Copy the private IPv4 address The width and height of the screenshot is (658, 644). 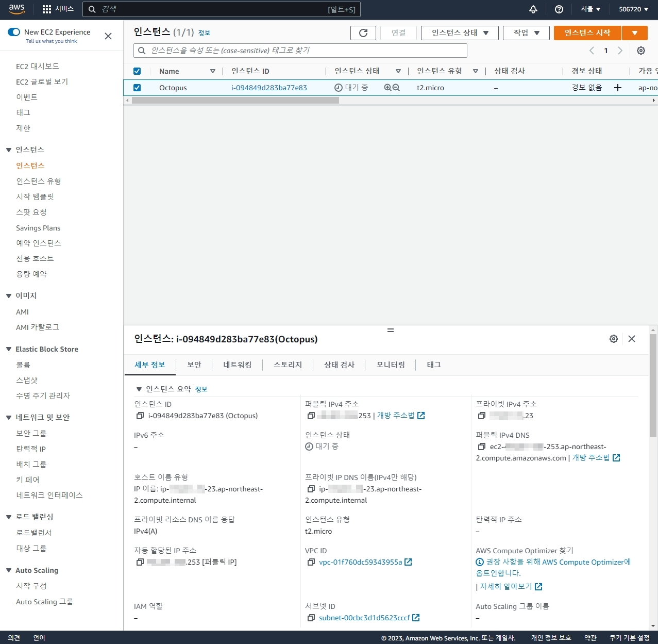[x=482, y=416]
